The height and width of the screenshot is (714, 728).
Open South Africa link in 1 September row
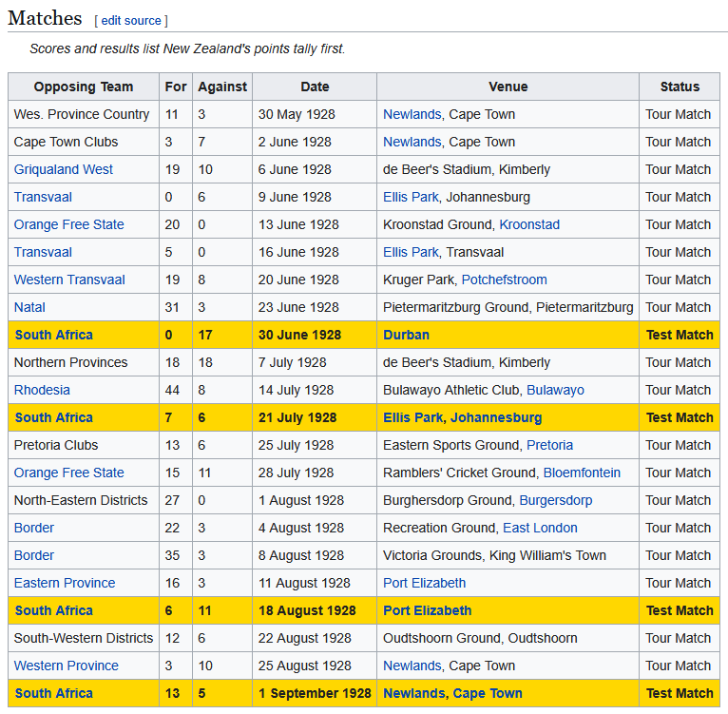pyautogui.click(x=54, y=693)
